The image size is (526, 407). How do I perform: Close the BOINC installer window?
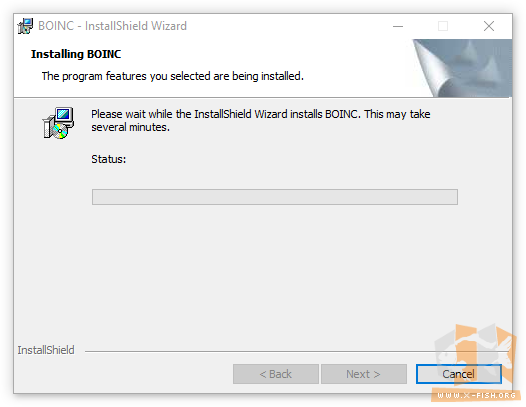pyautogui.click(x=489, y=26)
